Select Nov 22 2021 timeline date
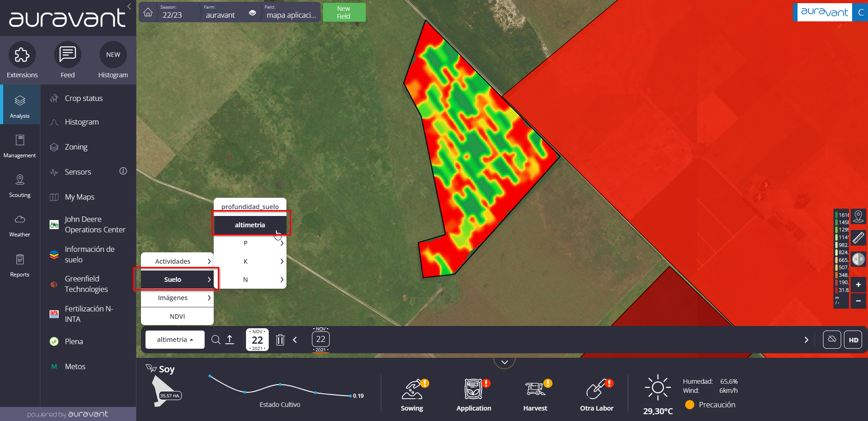 pyautogui.click(x=321, y=339)
